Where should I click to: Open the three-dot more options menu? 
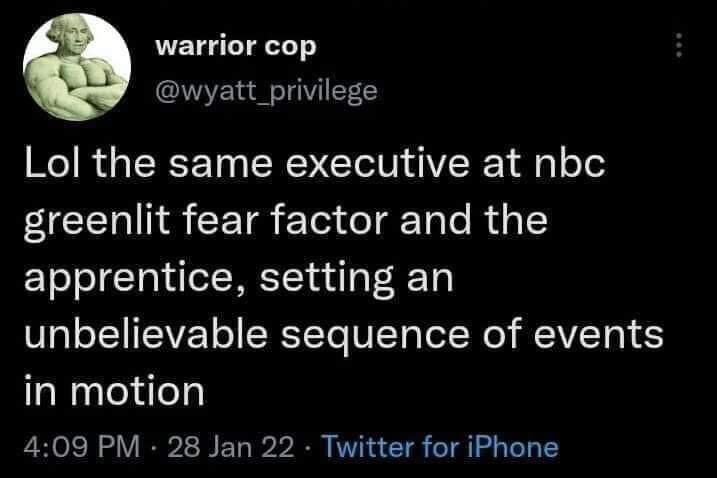(x=680, y=47)
